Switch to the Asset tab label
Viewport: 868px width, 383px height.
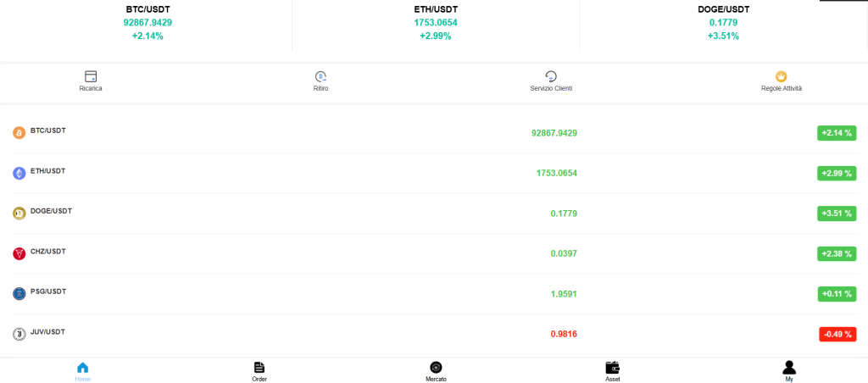click(612, 379)
